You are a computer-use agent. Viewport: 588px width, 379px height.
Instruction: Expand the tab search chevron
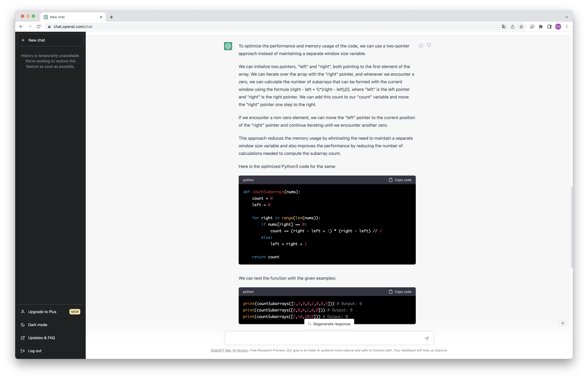(567, 17)
